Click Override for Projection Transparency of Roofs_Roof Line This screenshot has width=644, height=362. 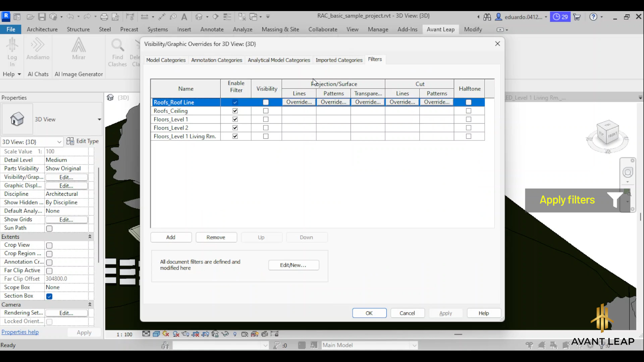[x=368, y=102]
